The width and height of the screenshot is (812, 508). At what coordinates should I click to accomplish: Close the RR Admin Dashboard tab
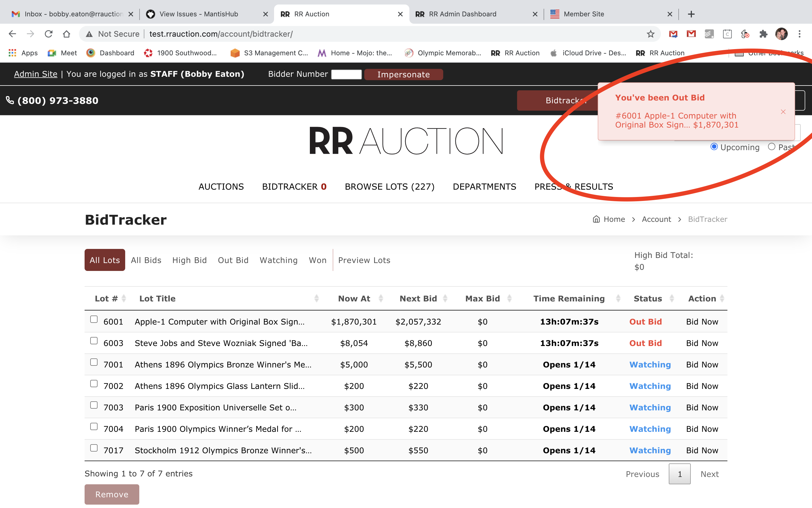[x=535, y=14]
